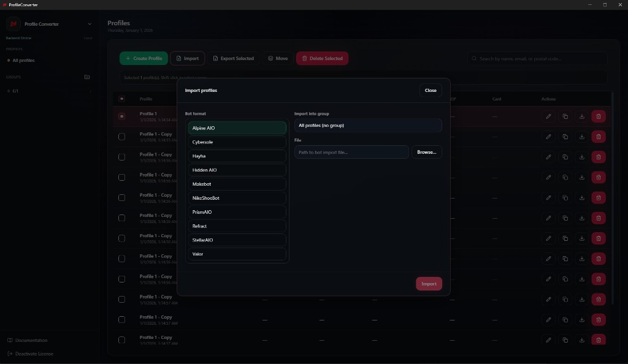Choose Cybersole from bot format list
The width and height of the screenshot is (628, 364).
[x=237, y=142]
